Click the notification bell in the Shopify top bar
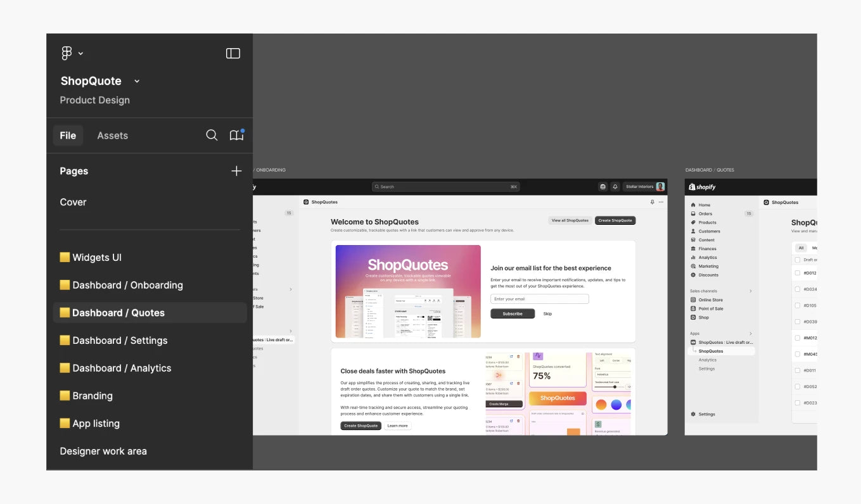This screenshot has height=504, width=861. (x=615, y=187)
